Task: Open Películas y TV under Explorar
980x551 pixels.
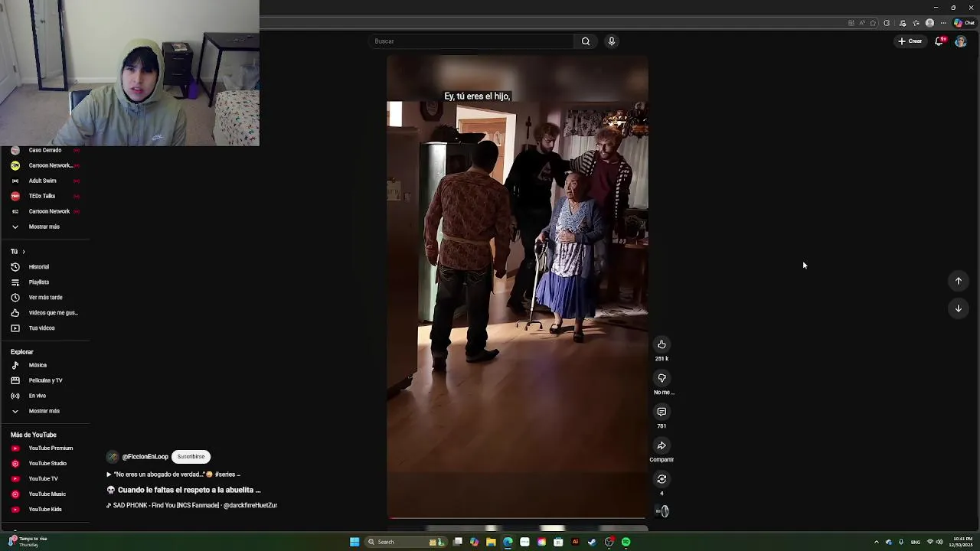Action: 46,380
